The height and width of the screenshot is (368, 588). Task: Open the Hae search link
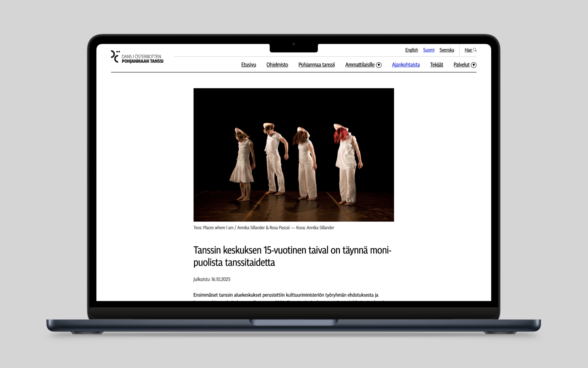coord(468,50)
